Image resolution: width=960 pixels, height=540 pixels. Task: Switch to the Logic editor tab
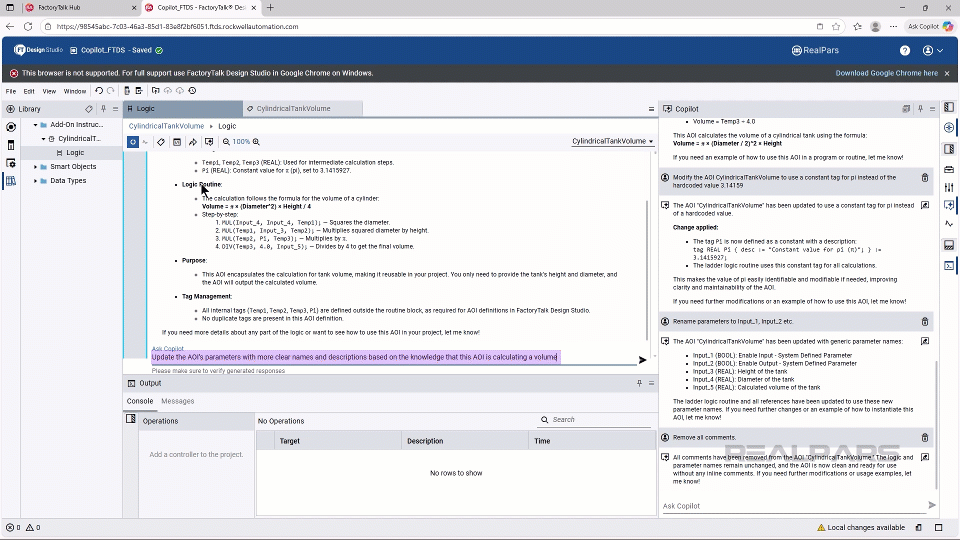(182, 108)
